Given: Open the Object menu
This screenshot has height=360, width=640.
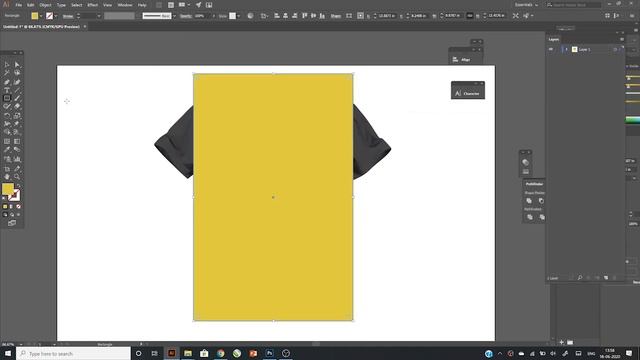Looking at the screenshot, I should (45, 5).
